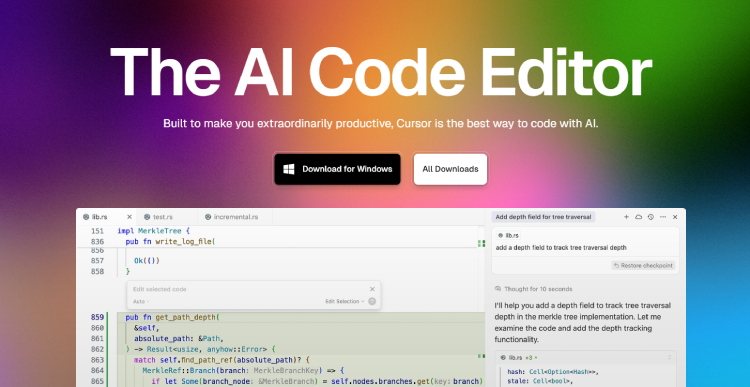Image resolution: width=750 pixels, height=387 pixels.
Task: Dismiss the Edit selected code prompt
Action: click(x=372, y=289)
